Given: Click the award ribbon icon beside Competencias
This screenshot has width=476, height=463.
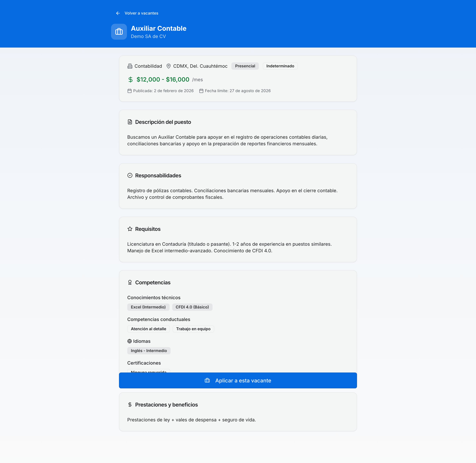Looking at the screenshot, I should [130, 283].
